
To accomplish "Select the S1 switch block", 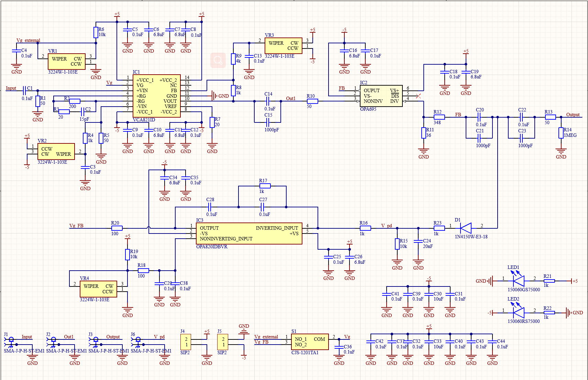I will [310, 342].
